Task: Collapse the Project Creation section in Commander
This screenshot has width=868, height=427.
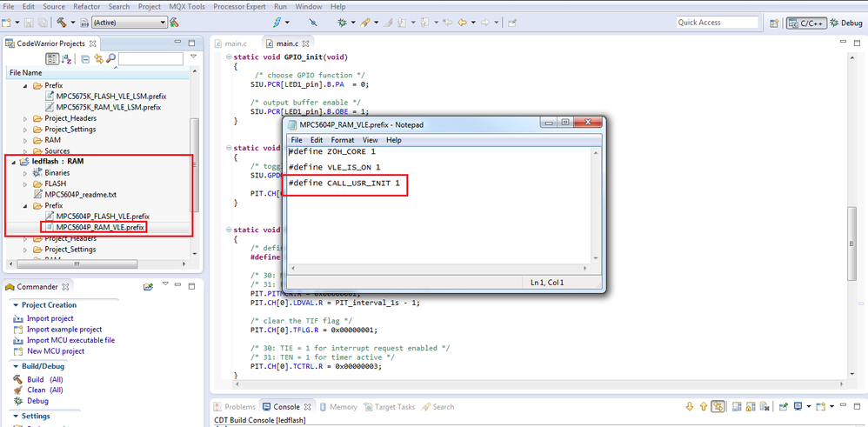Action: pyautogui.click(x=15, y=305)
